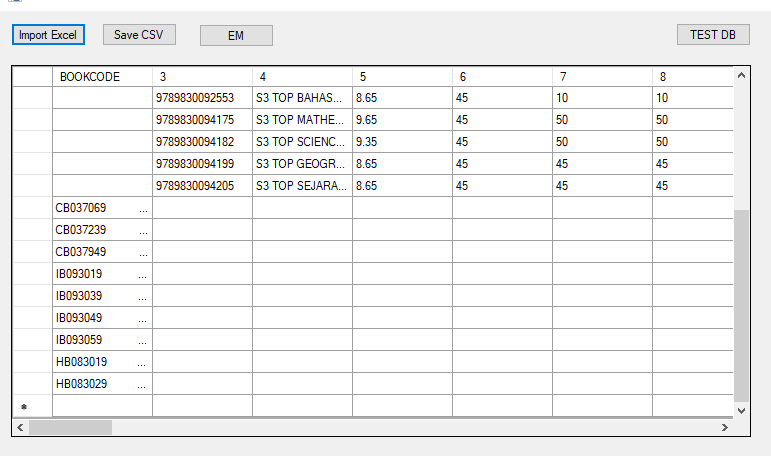Select the IB093049 bookcode cell
Viewport: 771px width, 456px height.
(x=102, y=318)
